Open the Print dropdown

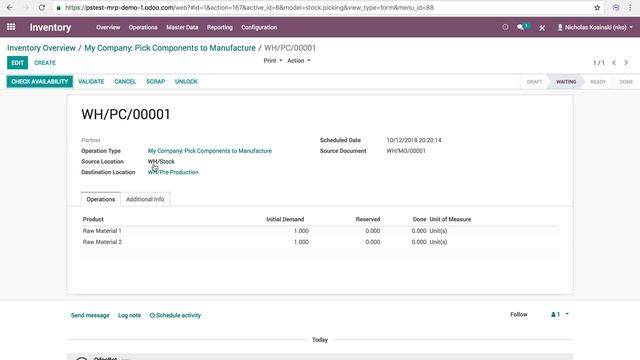pos(273,60)
